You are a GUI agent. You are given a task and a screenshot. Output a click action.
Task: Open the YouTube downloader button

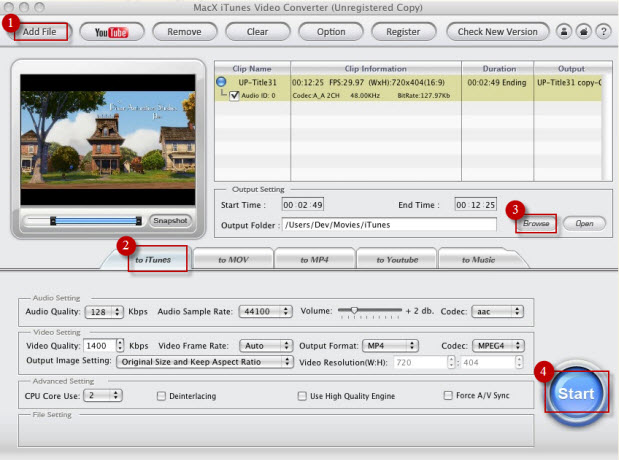[111, 32]
